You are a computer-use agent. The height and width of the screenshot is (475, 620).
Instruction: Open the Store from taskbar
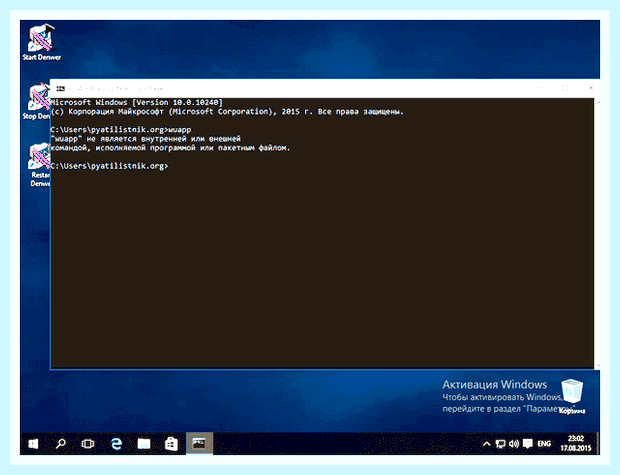pos(171,444)
